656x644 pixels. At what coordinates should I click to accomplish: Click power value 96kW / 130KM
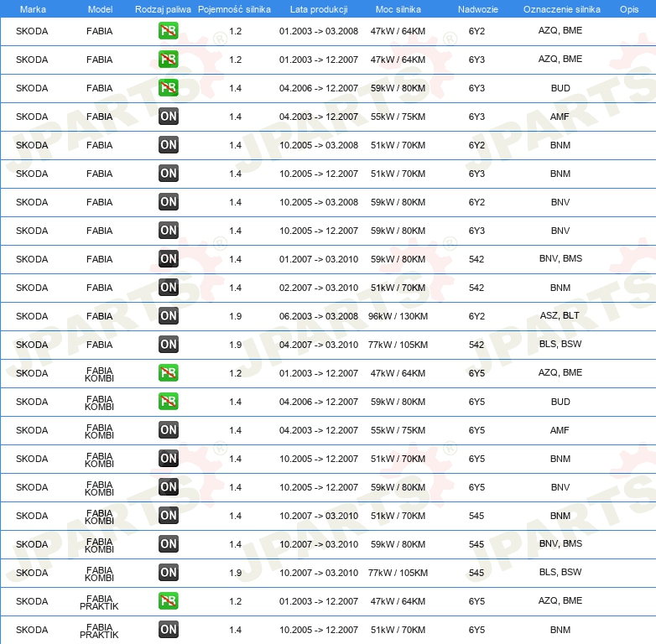tap(398, 316)
